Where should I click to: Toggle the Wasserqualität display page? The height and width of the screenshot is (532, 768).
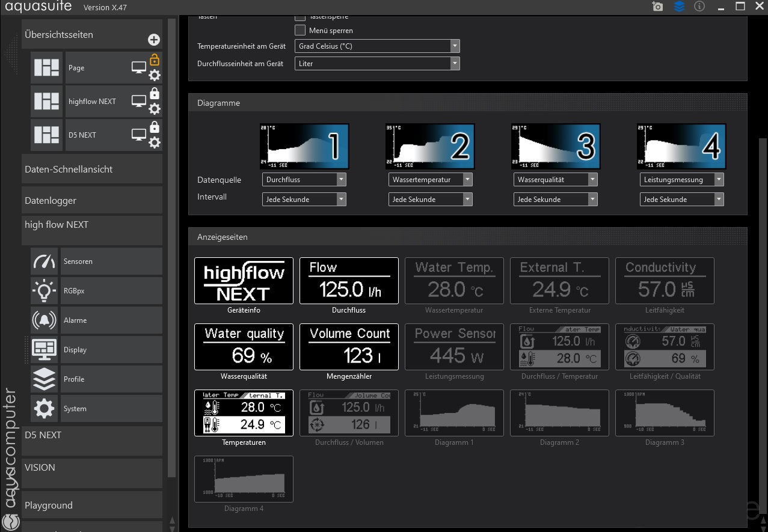coord(244,347)
